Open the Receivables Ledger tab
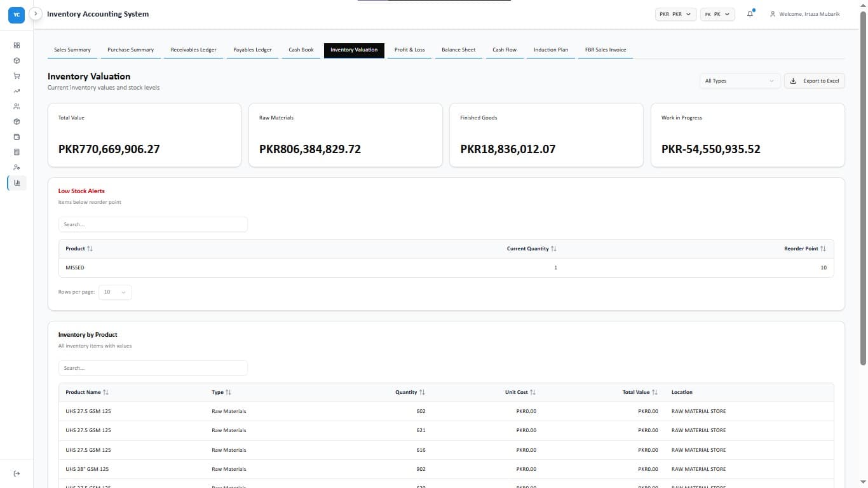868x488 pixels. (194, 50)
